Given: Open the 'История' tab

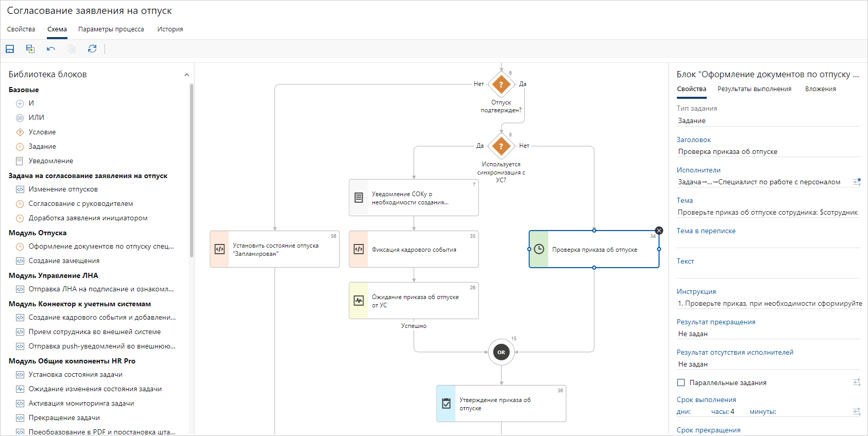Looking at the screenshot, I should point(170,29).
